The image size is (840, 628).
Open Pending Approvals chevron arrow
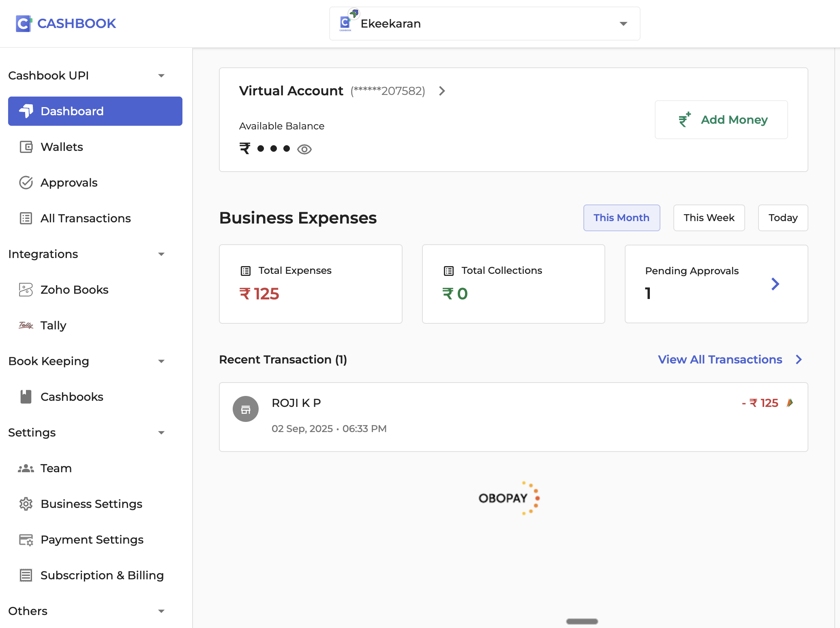tap(775, 284)
